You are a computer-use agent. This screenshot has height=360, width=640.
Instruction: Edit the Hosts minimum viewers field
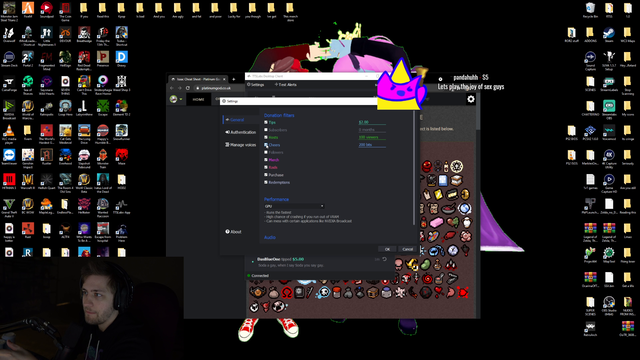pos(372,137)
